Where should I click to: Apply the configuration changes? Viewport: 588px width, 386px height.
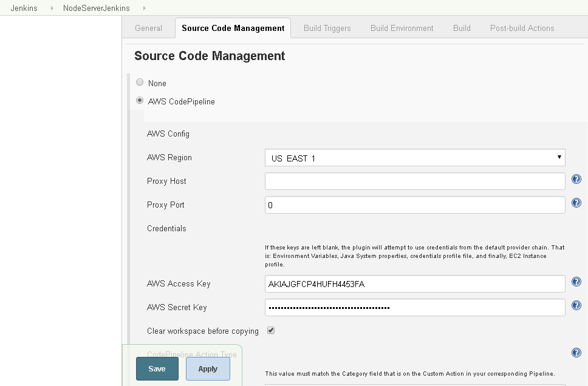[x=208, y=369]
